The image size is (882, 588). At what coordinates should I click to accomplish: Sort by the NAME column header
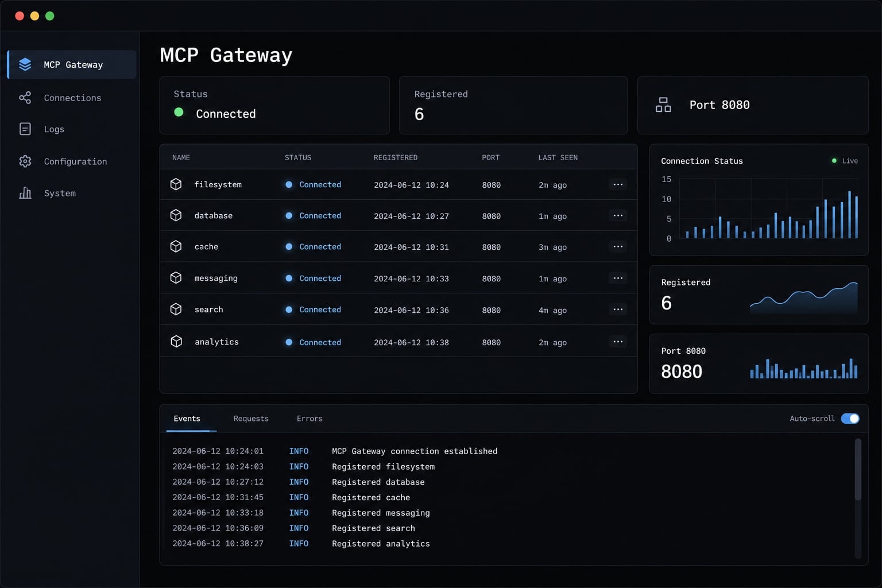click(x=181, y=157)
